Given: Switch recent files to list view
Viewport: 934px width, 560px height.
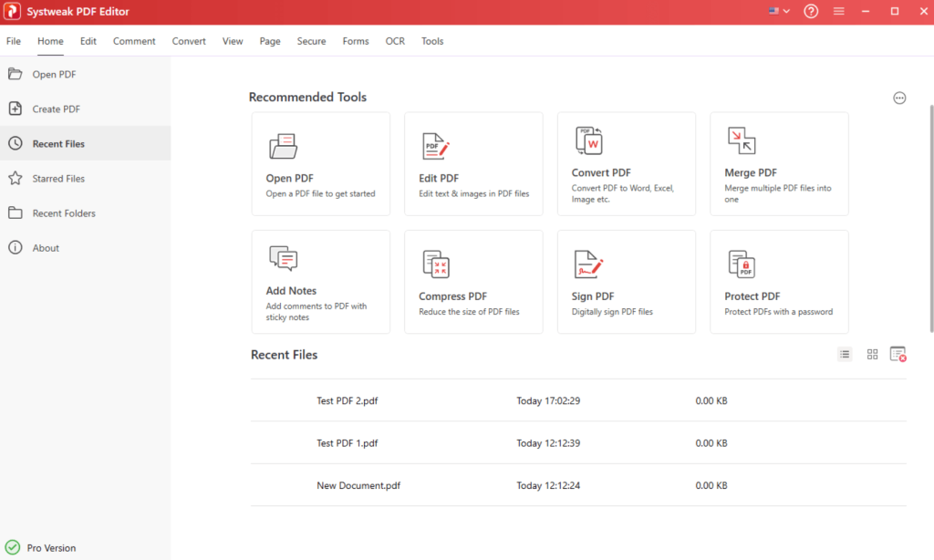Looking at the screenshot, I should [845, 354].
